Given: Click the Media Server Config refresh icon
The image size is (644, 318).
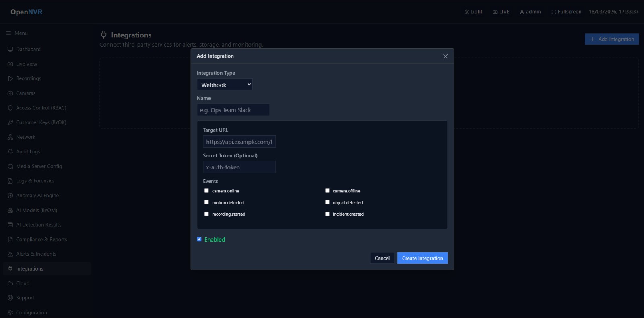Looking at the screenshot, I should [10, 166].
